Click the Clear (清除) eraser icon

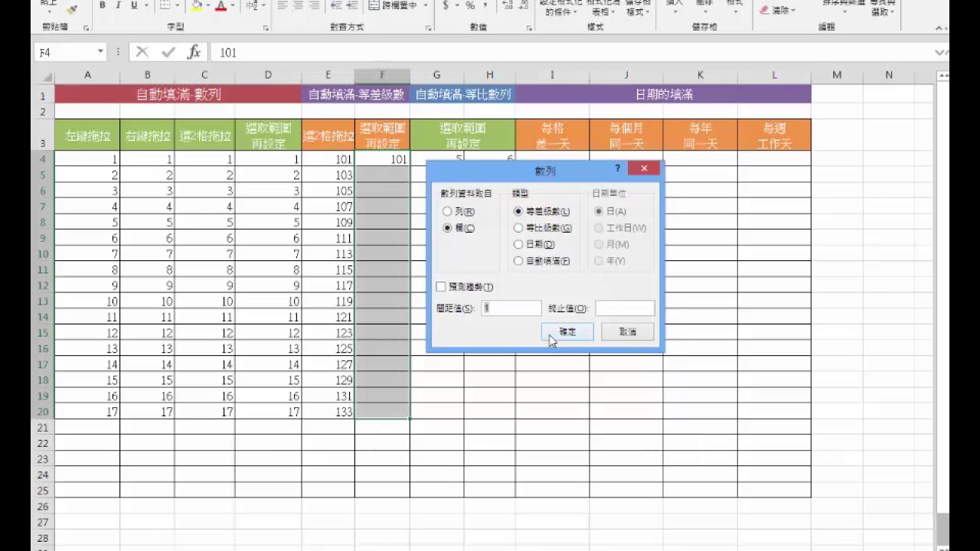coord(764,10)
